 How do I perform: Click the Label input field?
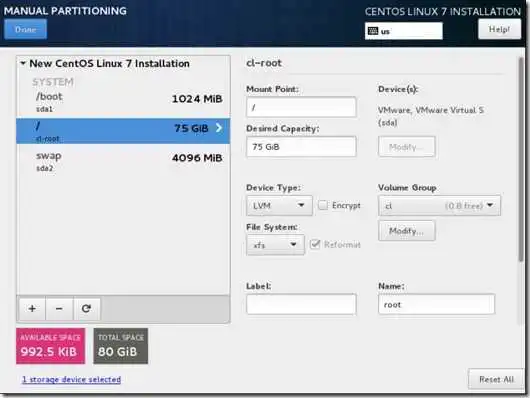click(x=301, y=304)
